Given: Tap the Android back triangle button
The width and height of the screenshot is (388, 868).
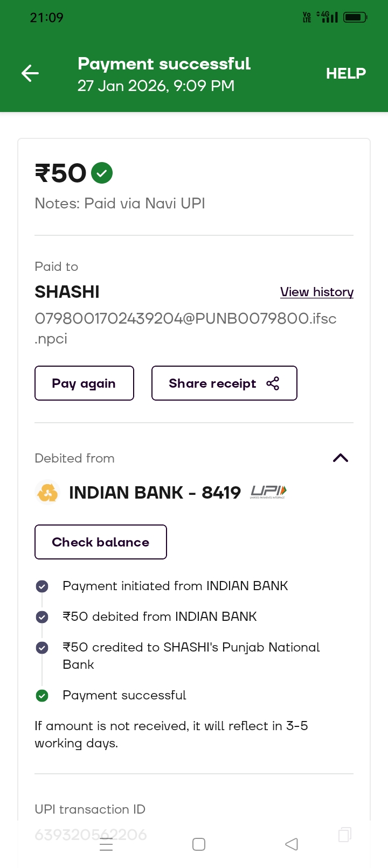Looking at the screenshot, I should tap(292, 844).
